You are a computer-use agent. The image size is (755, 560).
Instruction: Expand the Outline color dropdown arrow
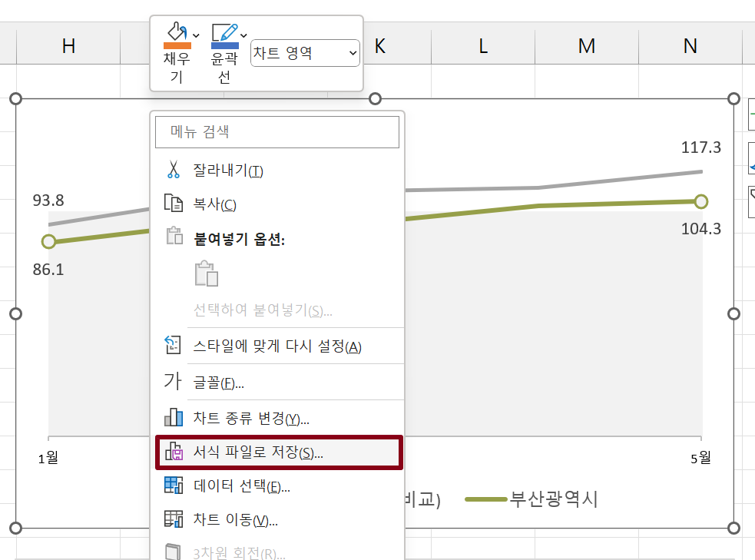tap(243, 35)
